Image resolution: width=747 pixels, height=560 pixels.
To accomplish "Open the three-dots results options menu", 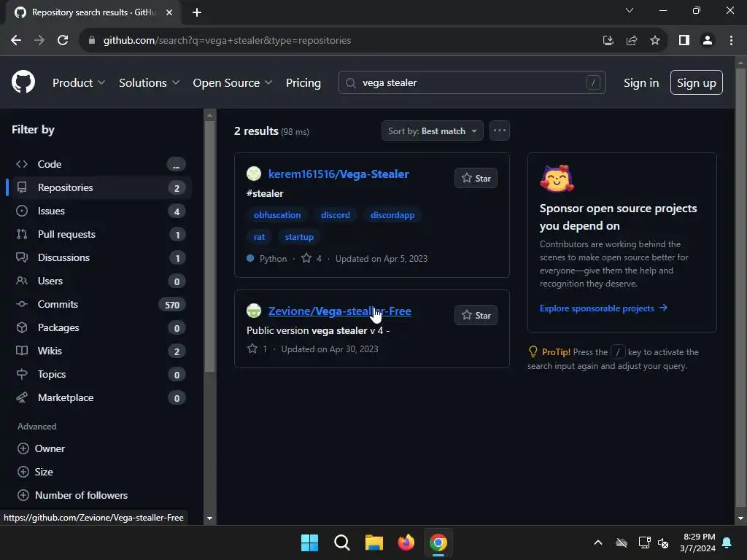I will [499, 131].
